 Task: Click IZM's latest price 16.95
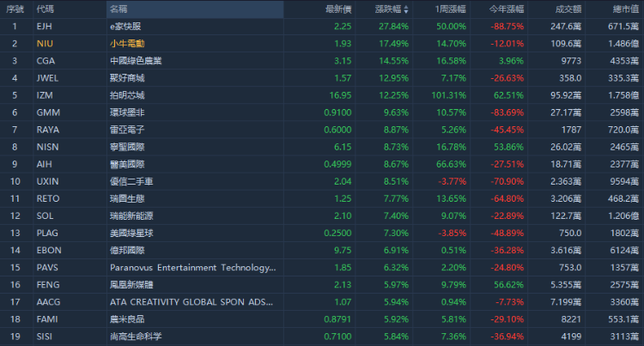[x=341, y=95]
